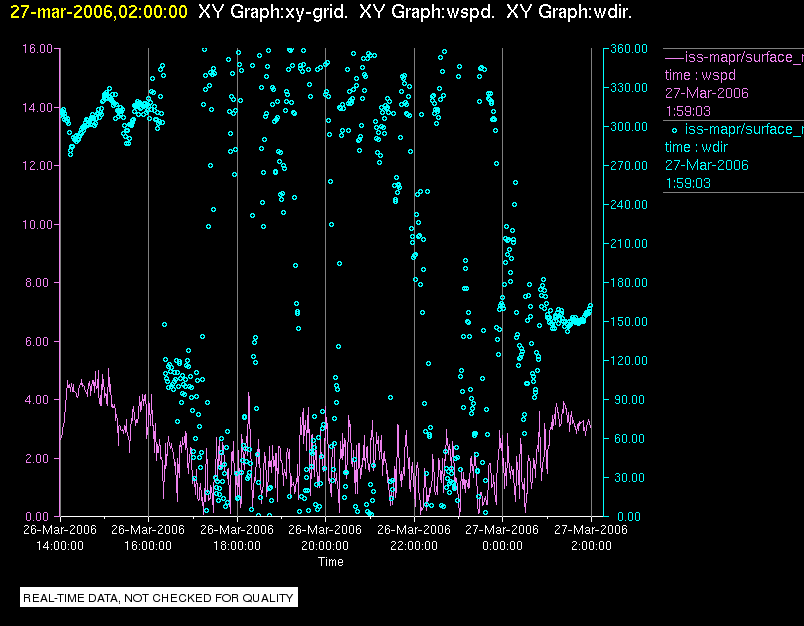Image resolution: width=804 pixels, height=626 pixels.
Task: Click the REAL-TIME DATA, NOT CHECKED FOR QUALITY notice
Action: pyautogui.click(x=158, y=597)
